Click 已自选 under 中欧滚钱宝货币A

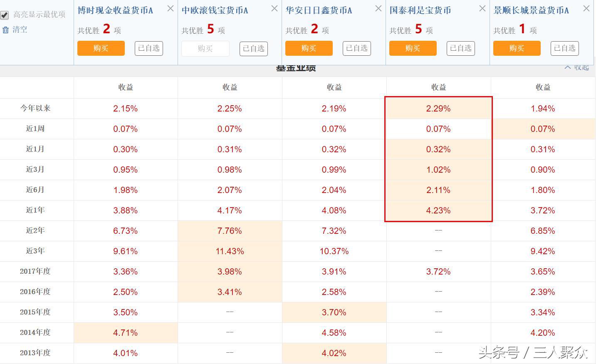(x=254, y=49)
